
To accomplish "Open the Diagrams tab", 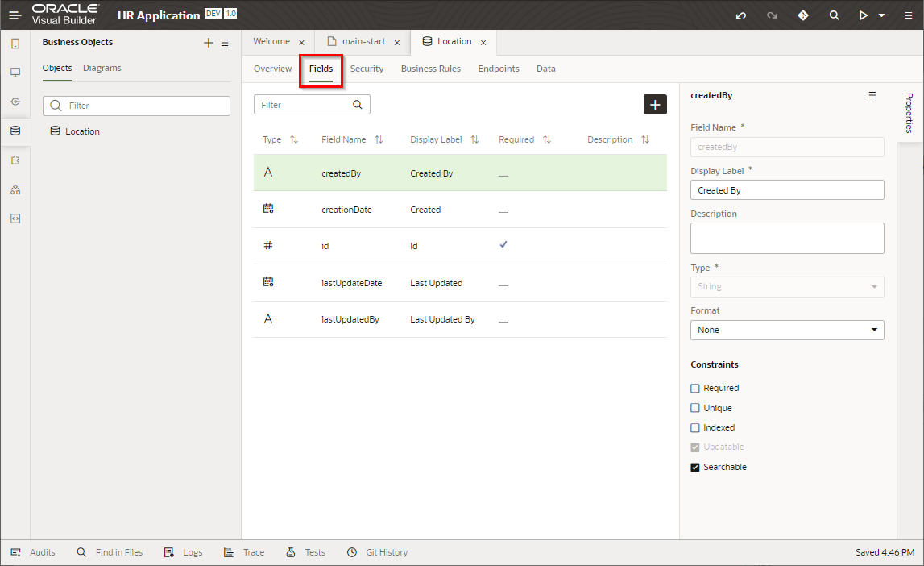I will [x=102, y=69].
